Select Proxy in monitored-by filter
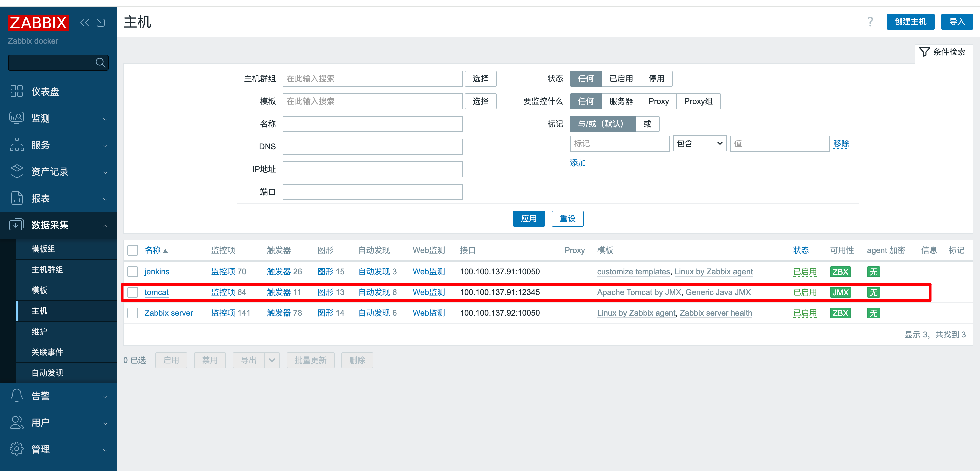Viewport: 980px width, 471px height. click(x=659, y=101)
